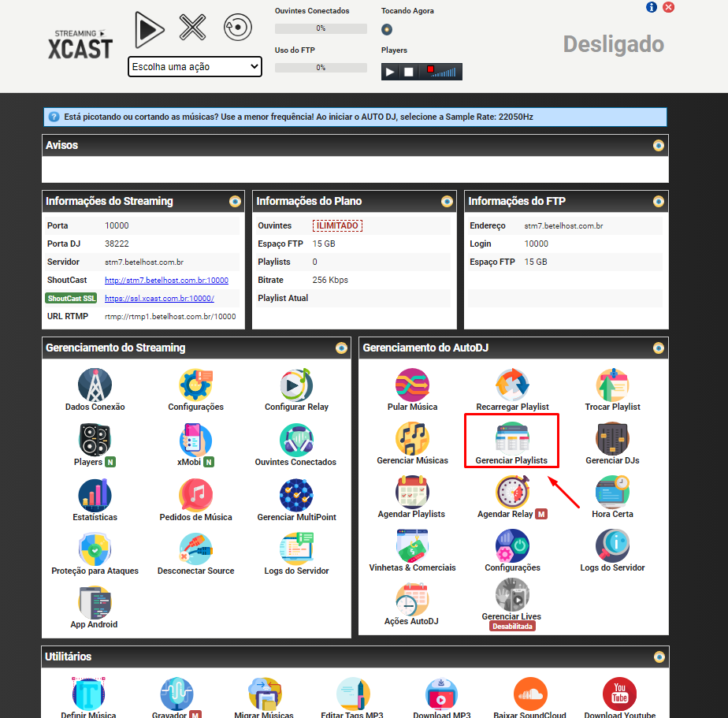728x718 pixels.
Task: Select Pedidos de Música icon
Action: point(195,497)
